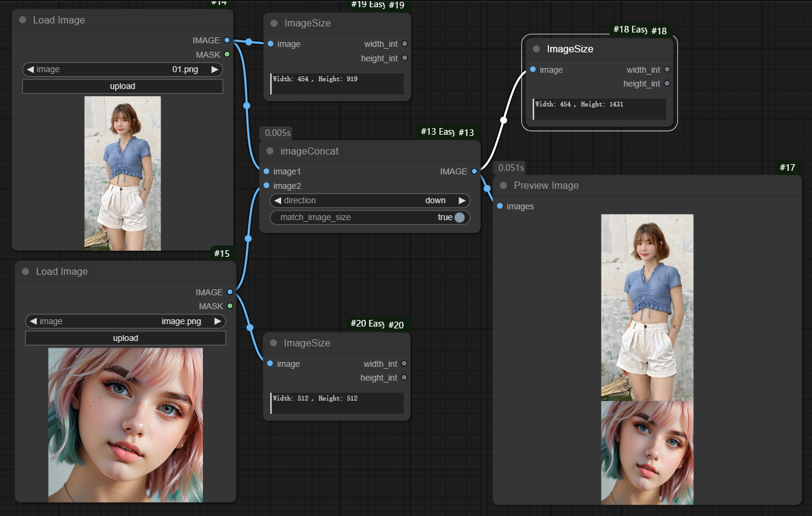The image size is (812, 516).
Task: Click the midpoint dot on the white link
Action: pyautogui.click(x=504, y=120)
